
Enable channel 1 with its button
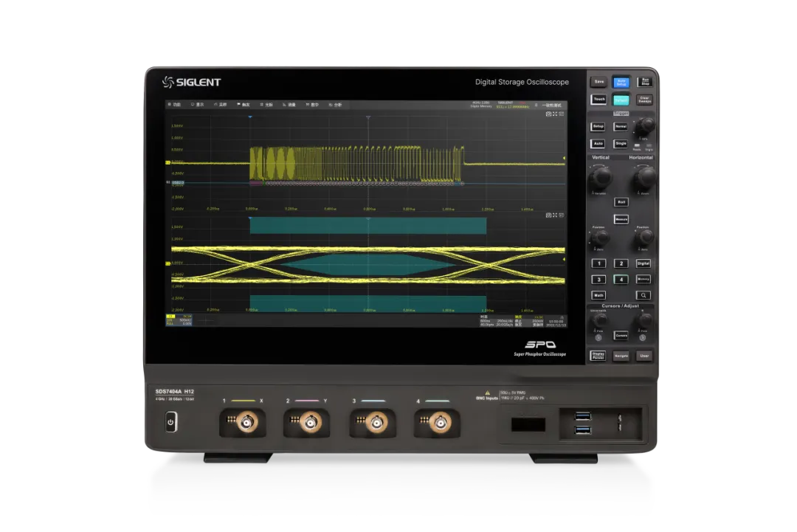pos(598,263)
